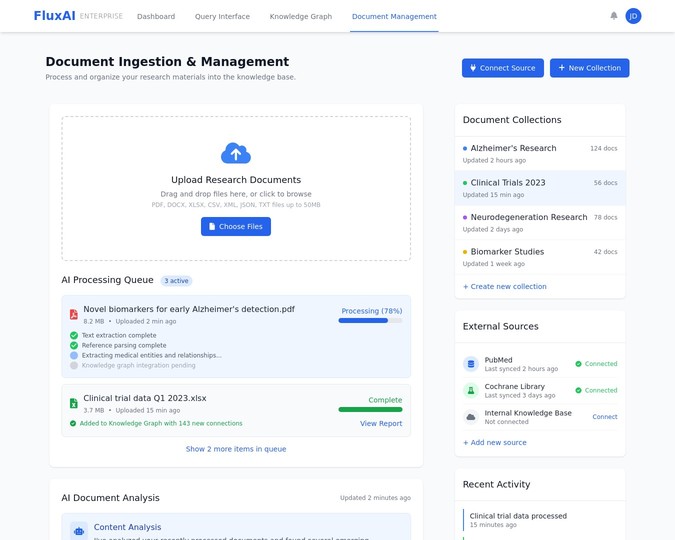The width and height of the screenshot is (675, 540).
Task: Click PubMed source name
Action: 499,360
